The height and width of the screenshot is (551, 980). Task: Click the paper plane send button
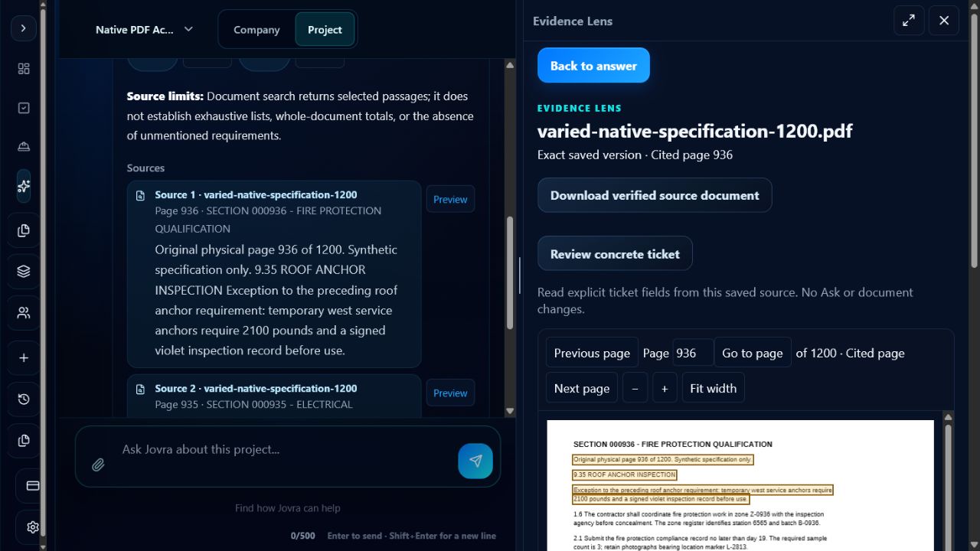click(x=475, y=461)
